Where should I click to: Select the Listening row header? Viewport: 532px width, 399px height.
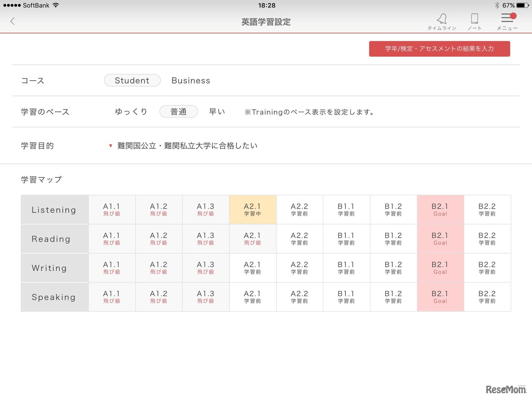(54, 209)
